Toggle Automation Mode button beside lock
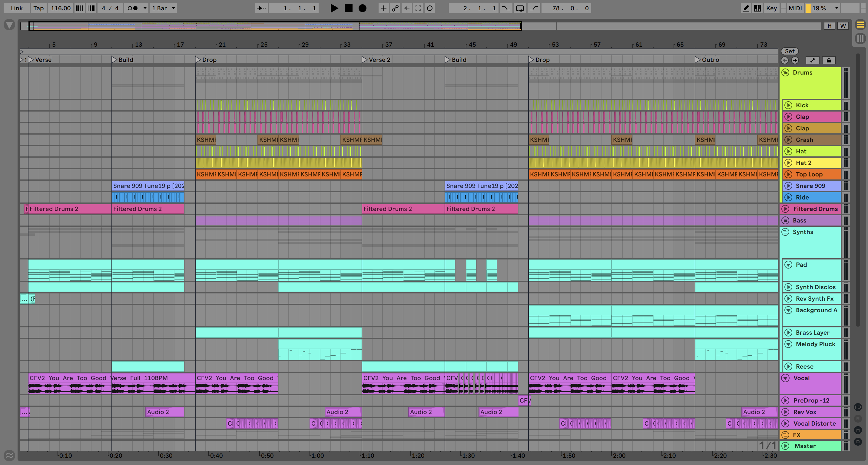Image resolution: width=868 pixels, height=465 pixels. (812, 60)
